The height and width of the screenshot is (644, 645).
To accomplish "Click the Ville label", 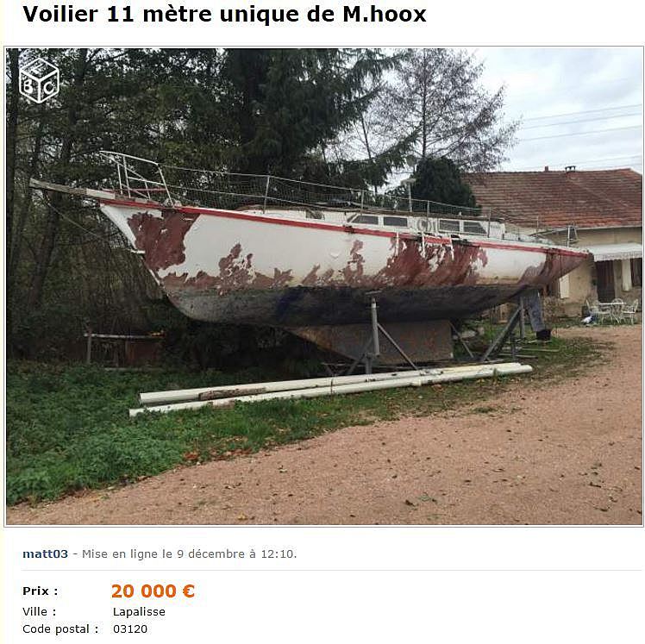I will pos(39,612).
